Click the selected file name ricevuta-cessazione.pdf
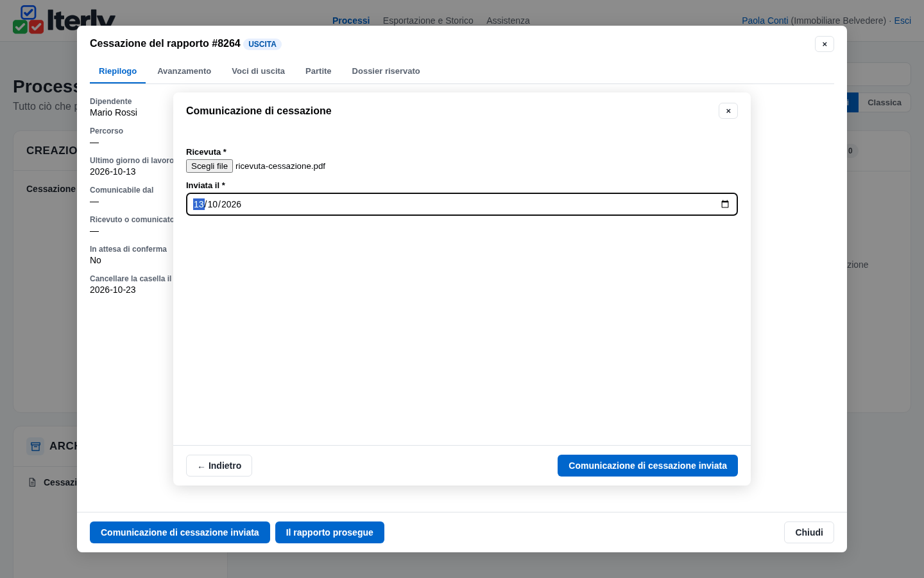This screenshot has width=924, height=578. tap(280, 166)
